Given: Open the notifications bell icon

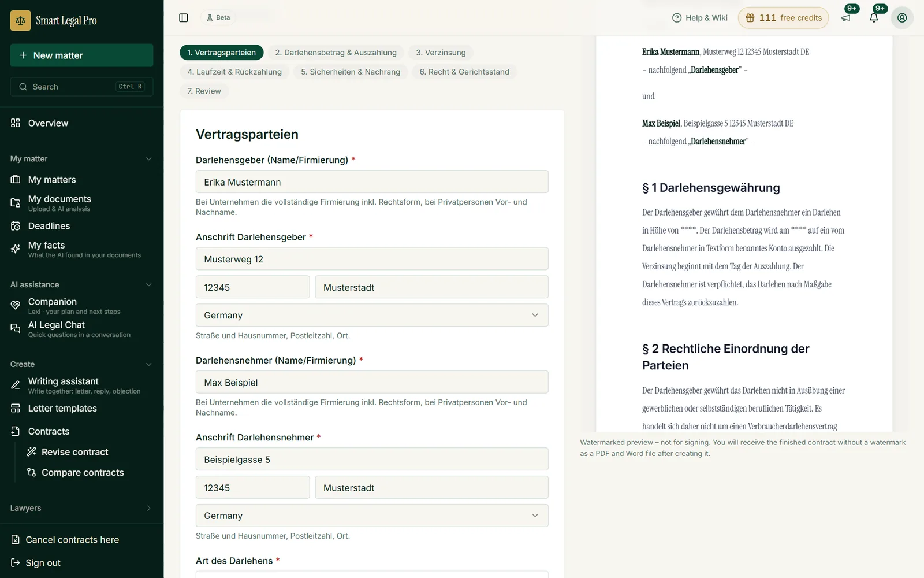Looking at the screenshot, I should [x=874, y=18].
